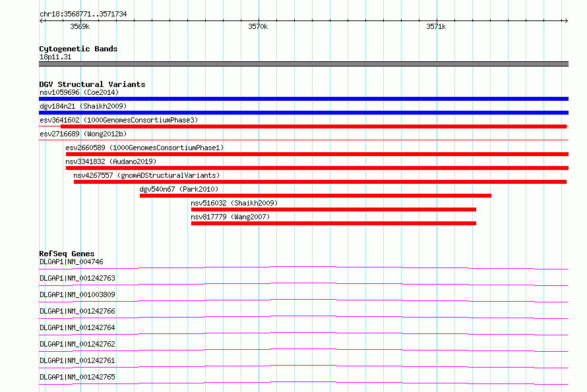Click the red bar of dgv540n67
This screenshot has width=587, height=392.
(315, 196)
